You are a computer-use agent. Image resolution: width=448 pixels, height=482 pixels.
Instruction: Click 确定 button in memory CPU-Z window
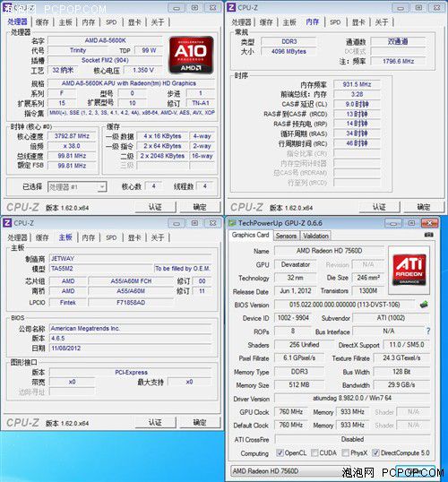point(424,207)
